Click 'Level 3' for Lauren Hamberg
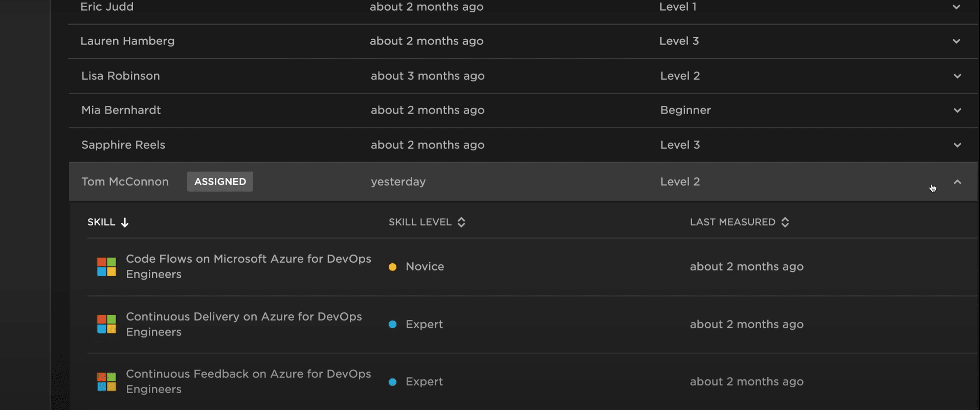 [679, 41]
